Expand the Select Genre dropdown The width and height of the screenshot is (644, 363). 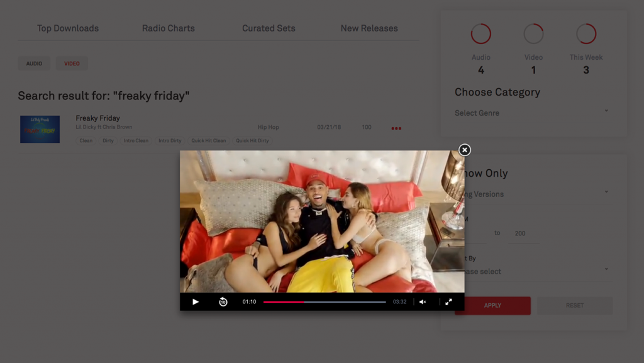pyautogui.click(x=531, y=113)
